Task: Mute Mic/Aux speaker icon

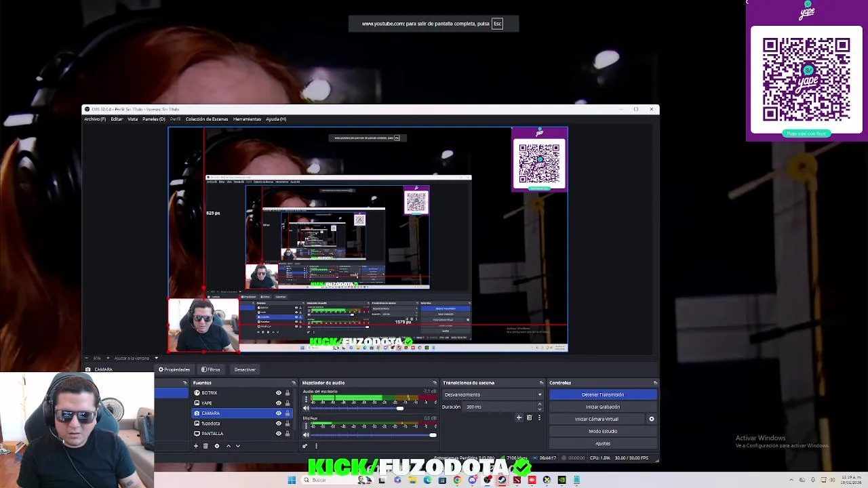Action: click(306, 435)
